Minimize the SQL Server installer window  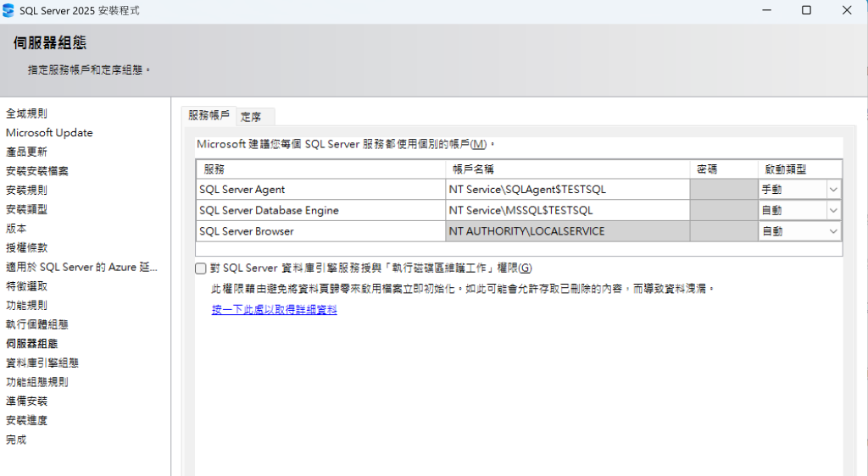click(x=766, y=10)
